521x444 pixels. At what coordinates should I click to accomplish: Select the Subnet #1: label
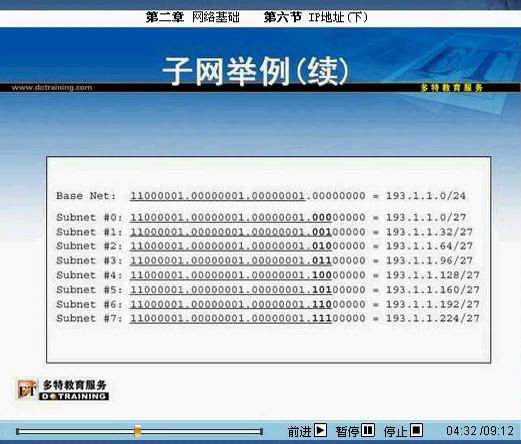coord(89,232)
